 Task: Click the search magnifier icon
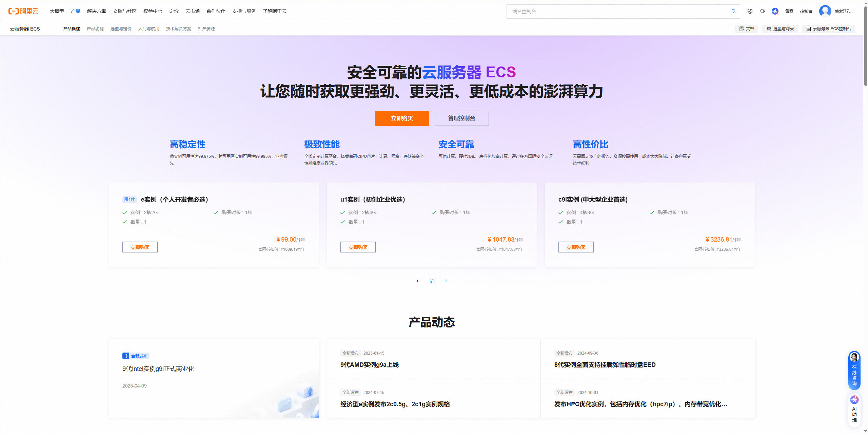click(x=733, y=11)
